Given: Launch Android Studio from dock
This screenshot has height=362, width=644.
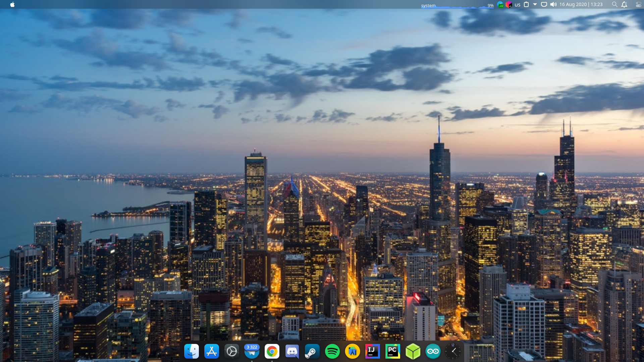Looking at the screenshot, I should [353, 351].
